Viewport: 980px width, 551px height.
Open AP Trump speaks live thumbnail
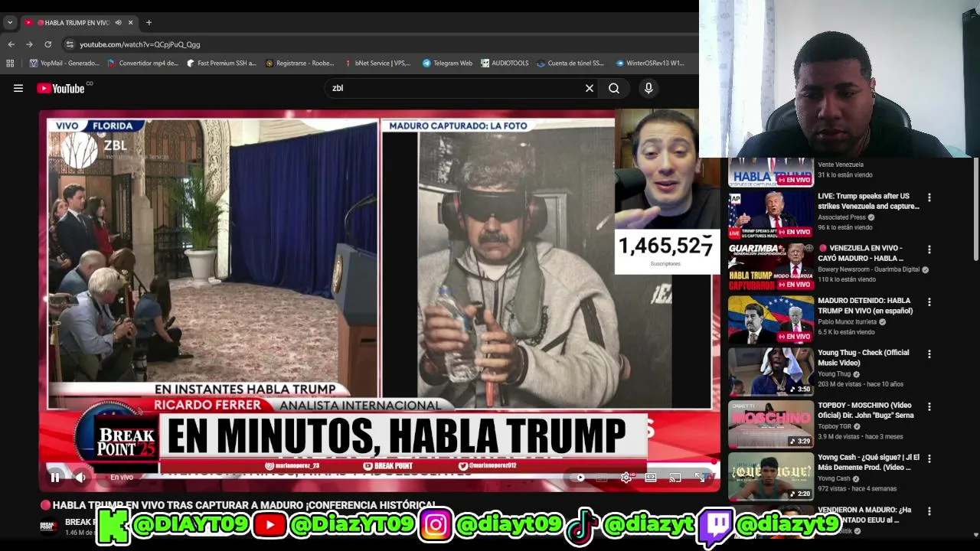tap(770, 215)
